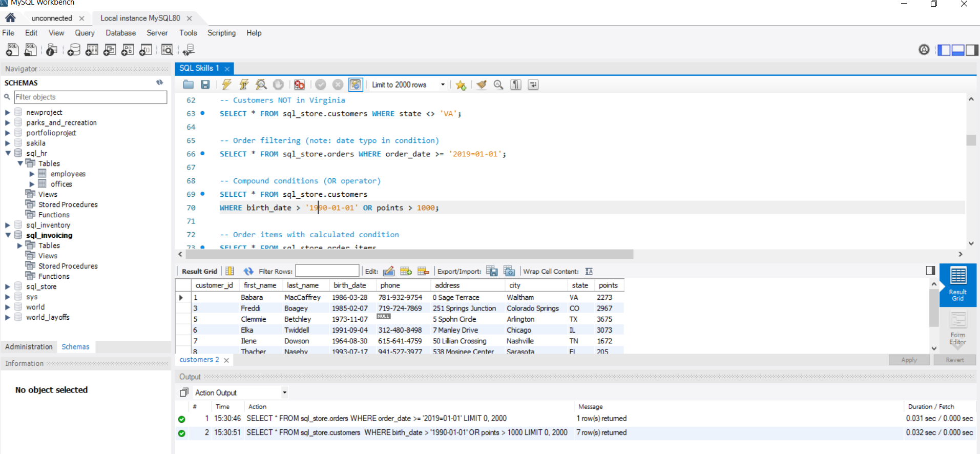
Task: Commit the transaction checkmark icon
Action: pyautogui.click(x=321, y=85)
